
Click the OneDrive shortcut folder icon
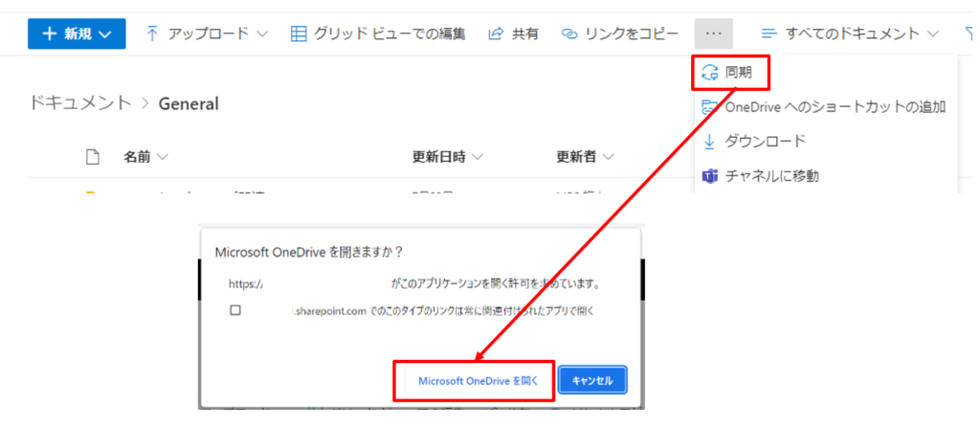pyautogui.click(x=710, y=107)
